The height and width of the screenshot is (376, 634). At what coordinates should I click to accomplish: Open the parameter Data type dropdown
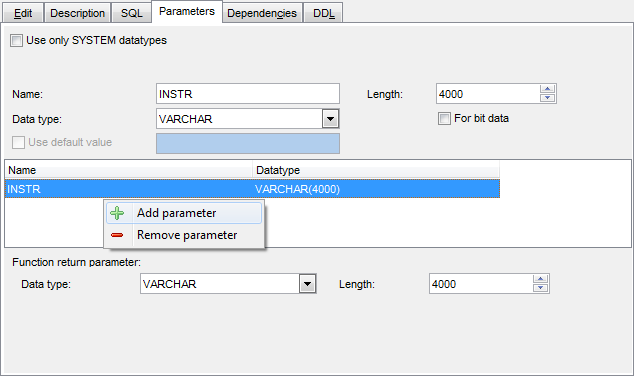(x=330, y=119)
